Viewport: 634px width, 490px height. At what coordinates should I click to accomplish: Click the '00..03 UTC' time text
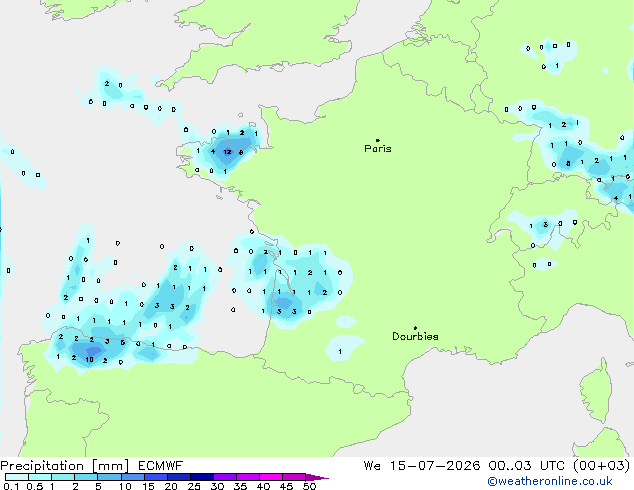tap(526, 466)
